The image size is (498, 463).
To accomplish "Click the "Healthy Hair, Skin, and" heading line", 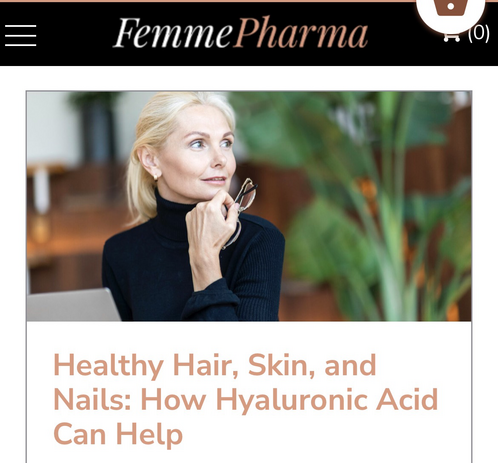I will (x=215, y=366).
